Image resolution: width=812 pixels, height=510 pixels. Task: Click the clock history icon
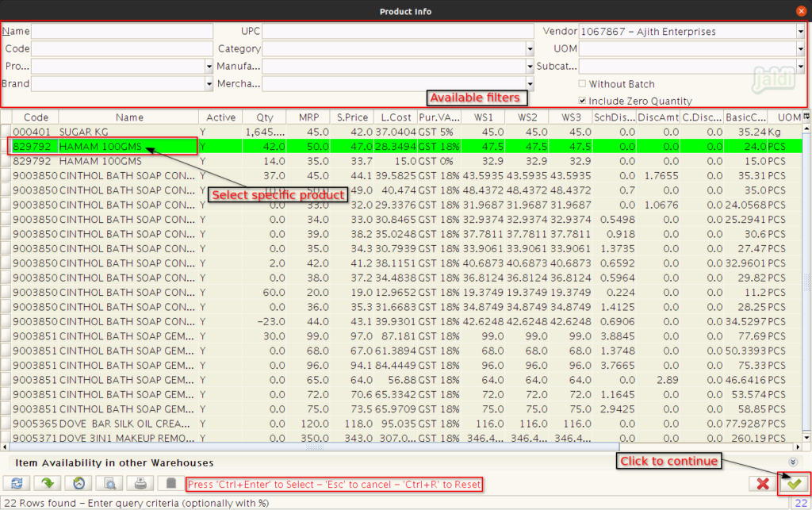click(79, 484)
